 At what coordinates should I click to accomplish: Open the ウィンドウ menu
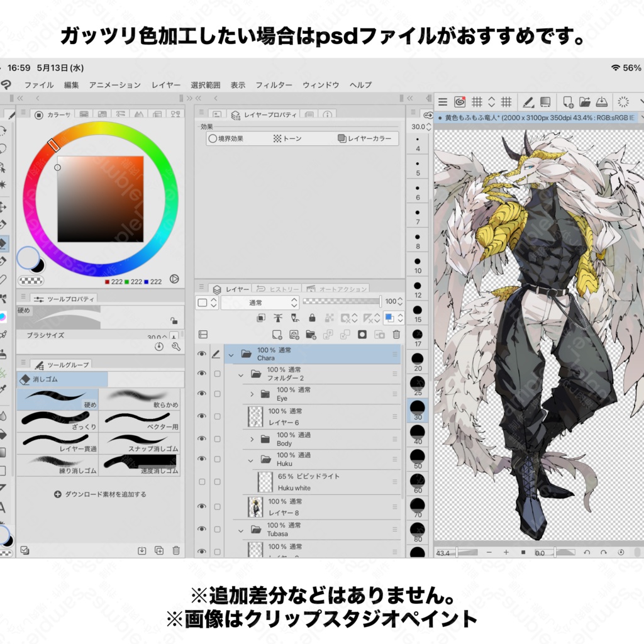tap(321, 85)
